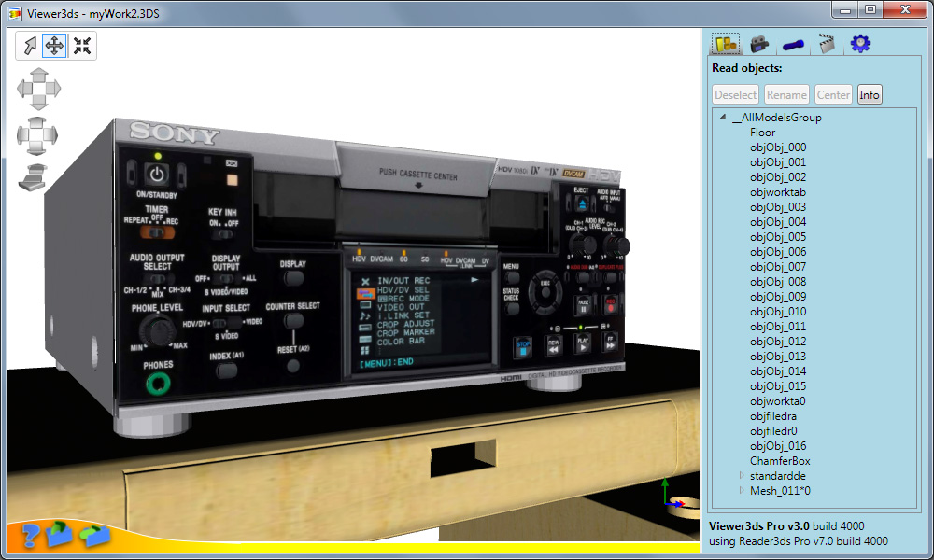Image resolution: width=934 pixels, height=560 pixels.
Task: Click right arrow on the curved rotate pad
Action: [x=51, y=135]
